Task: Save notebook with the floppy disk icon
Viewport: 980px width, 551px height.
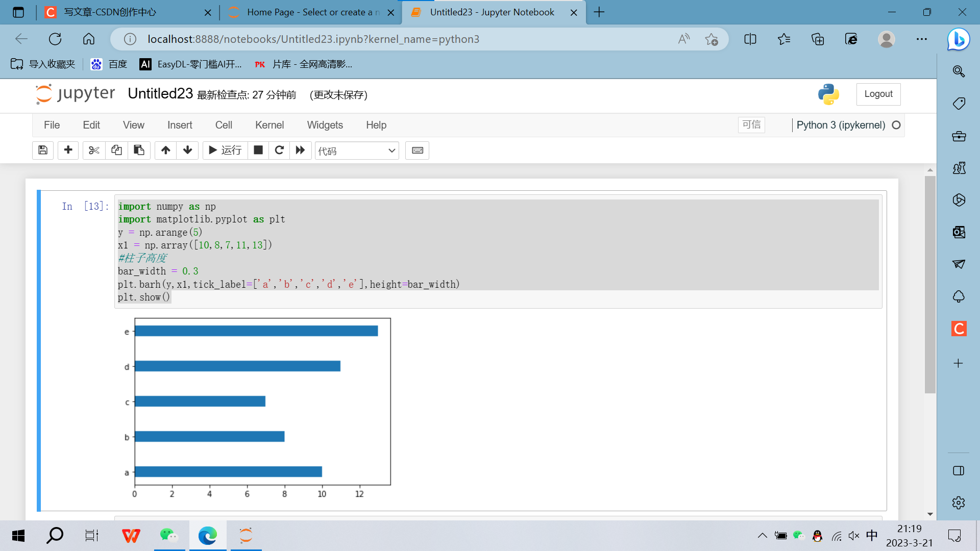Action: [43, 150]
